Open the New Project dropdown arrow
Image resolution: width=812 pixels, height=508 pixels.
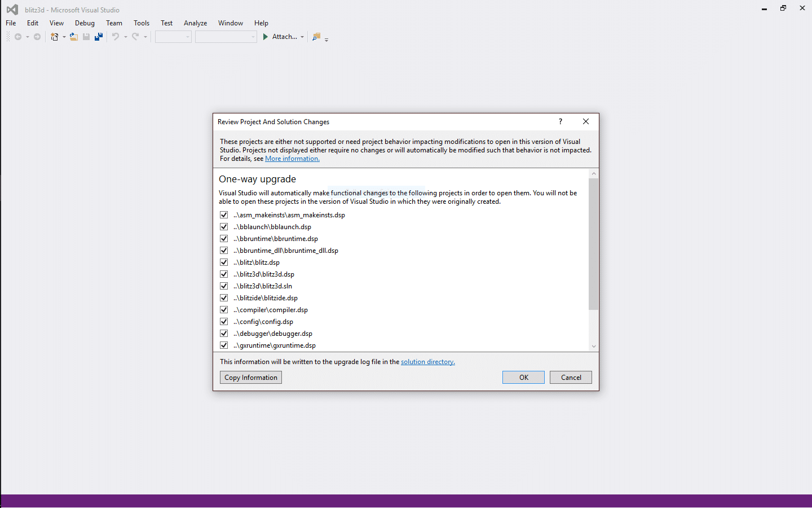(x=64, y=37)
